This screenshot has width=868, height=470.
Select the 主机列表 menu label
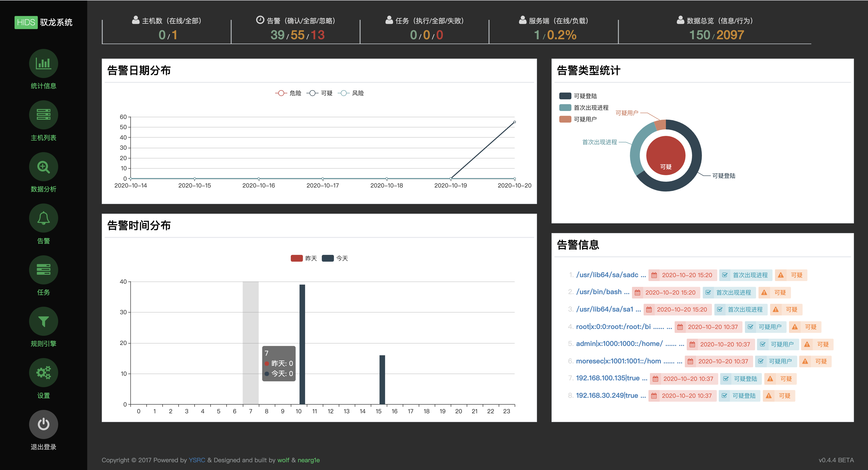coord(43,137)
